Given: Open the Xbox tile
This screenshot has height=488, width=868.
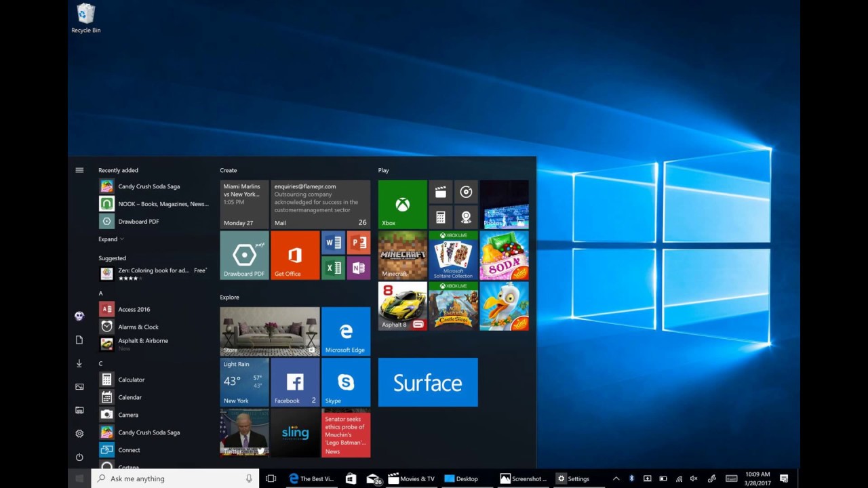Looking at the screenshot, I should pos(402,204).
